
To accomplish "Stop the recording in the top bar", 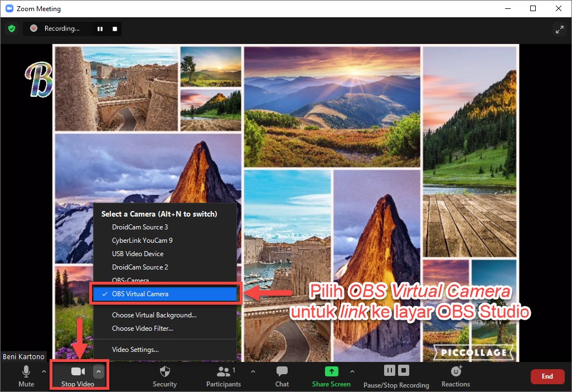I will (114, 29).
